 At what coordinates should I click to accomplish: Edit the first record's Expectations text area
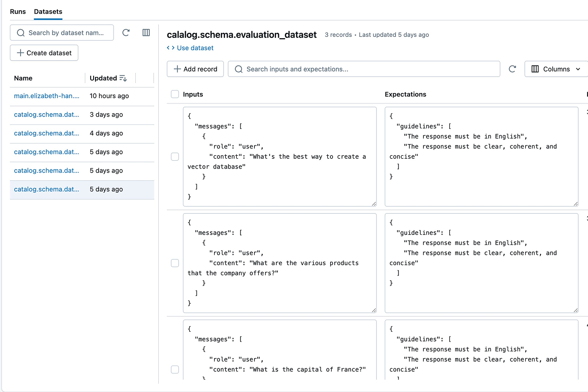pyautogui.click(x=482, y=157)
